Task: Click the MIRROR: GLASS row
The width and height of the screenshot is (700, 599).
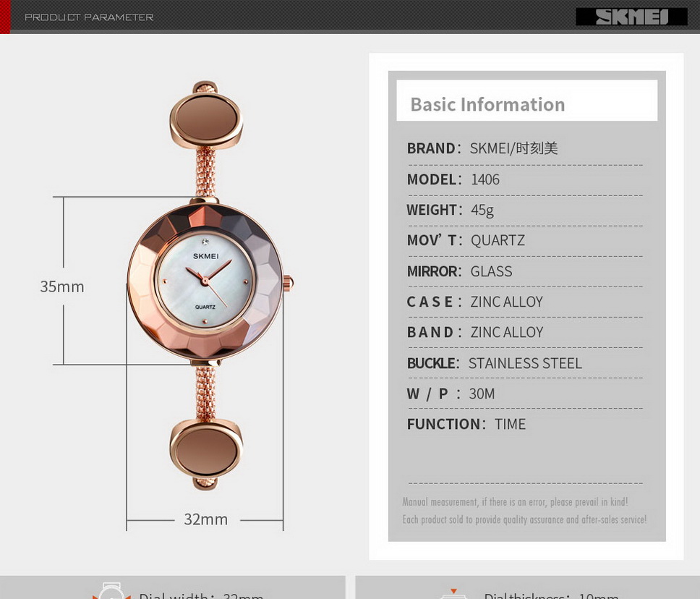Action: [459, 271]
